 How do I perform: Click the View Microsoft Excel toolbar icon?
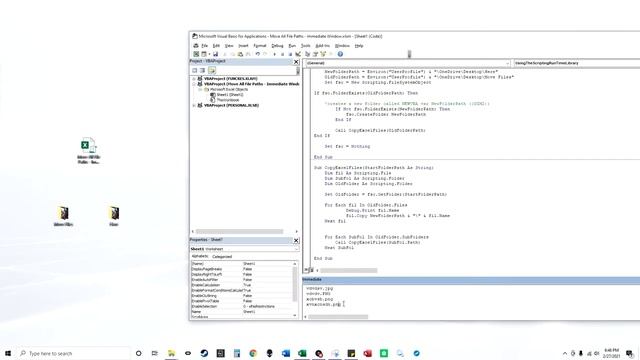(196, 54)
